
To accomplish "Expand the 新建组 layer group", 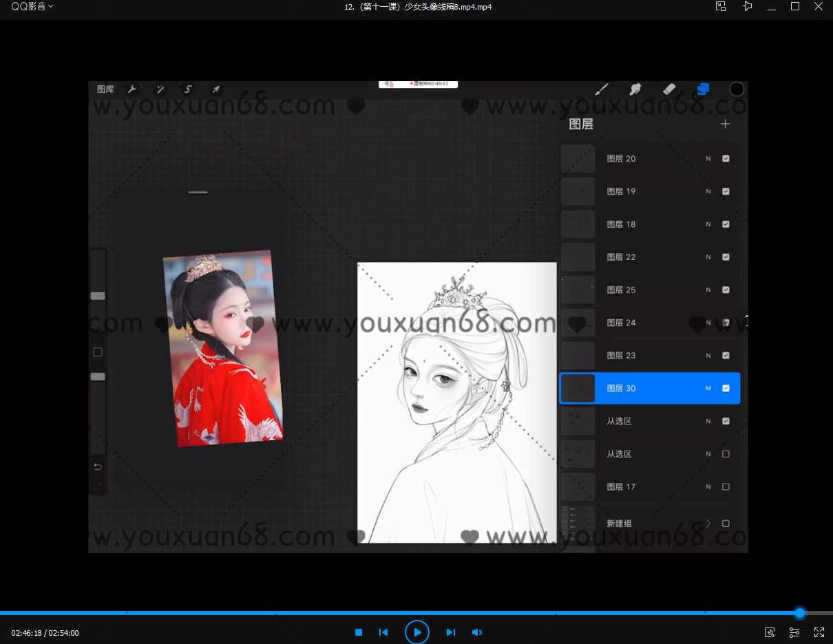I will click(708, 523).
